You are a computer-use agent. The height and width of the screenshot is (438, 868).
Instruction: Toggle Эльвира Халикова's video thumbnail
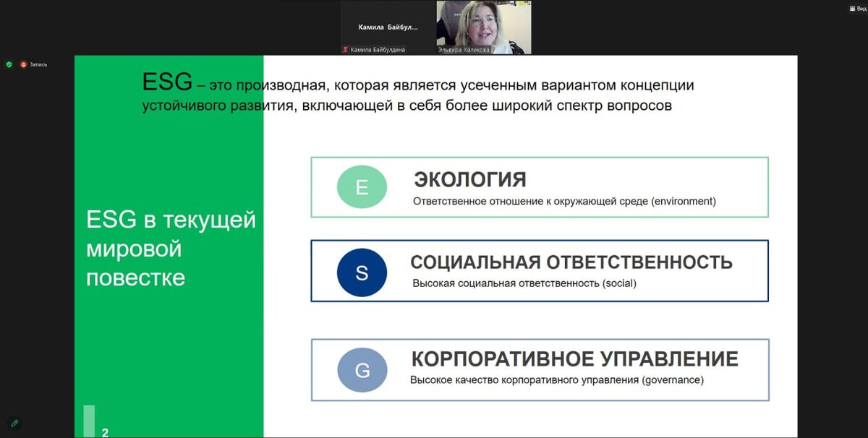point(483,25)
